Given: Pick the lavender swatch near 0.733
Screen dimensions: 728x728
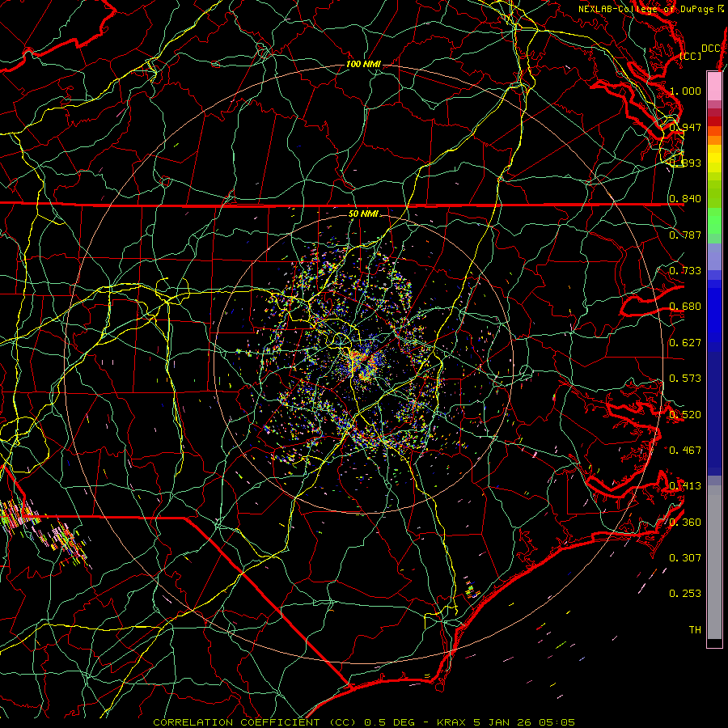Looking at the screenshot, I should 714,257.
